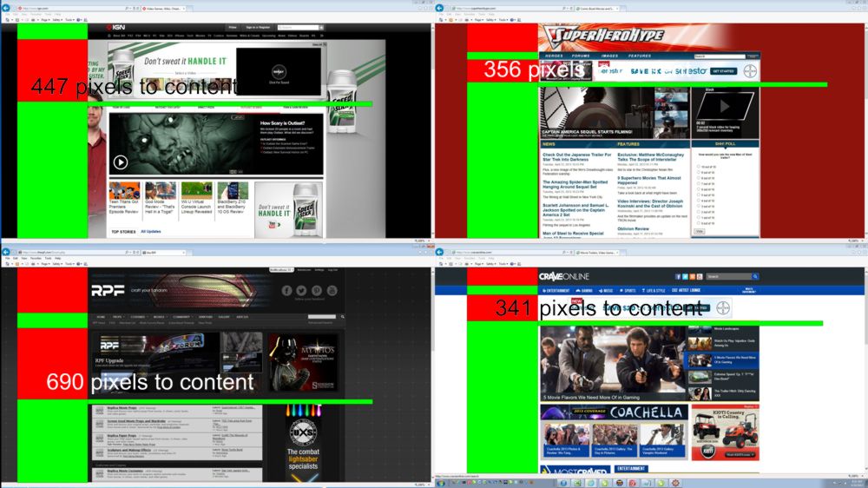Click the Bayer cross logo in SuperHeroHype ad

[x=750, y=71]
